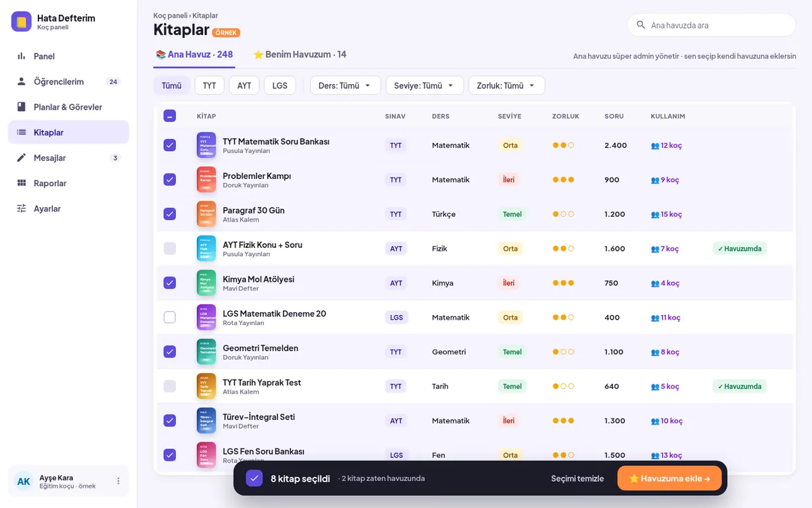Open the Zorluk: Tümü filter
The width and height of the screenshot is (812, 508).
(x=506, y=85)
